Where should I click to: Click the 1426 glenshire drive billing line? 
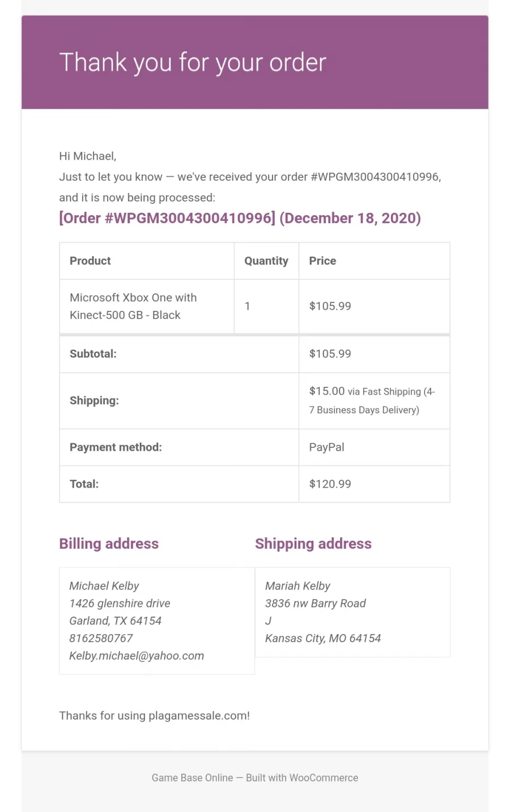120,604
